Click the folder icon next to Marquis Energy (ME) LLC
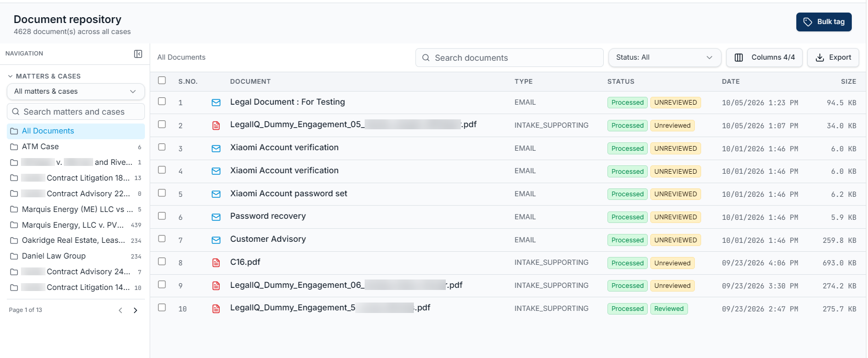This screenshot has height=358, width=868. click(14, 209)
